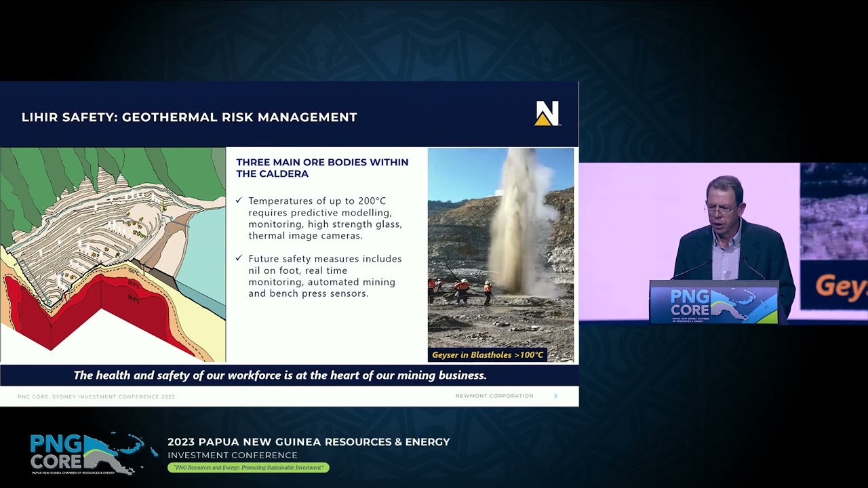Screen dimensions: 868x488
Task: Click the PNG CORE sign on the podium
Action: click(x=714, y=303)
